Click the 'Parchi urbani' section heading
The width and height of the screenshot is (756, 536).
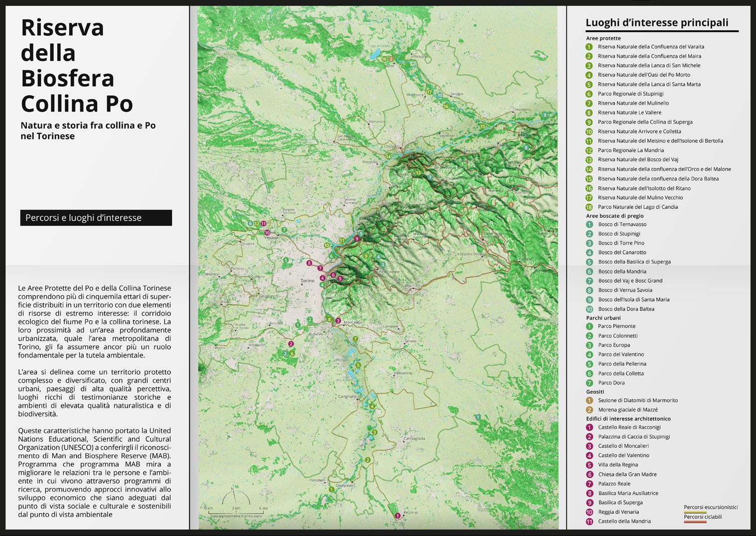click(x=603, y=318)
